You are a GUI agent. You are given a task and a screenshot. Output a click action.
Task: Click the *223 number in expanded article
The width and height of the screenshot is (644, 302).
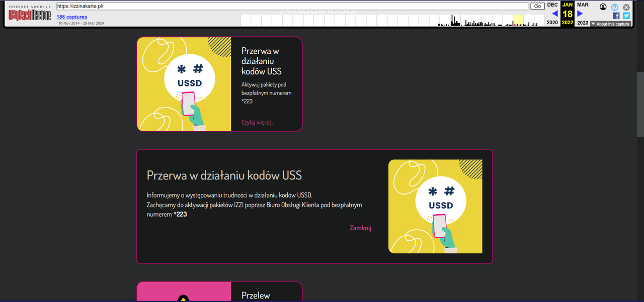pos(180,214)
